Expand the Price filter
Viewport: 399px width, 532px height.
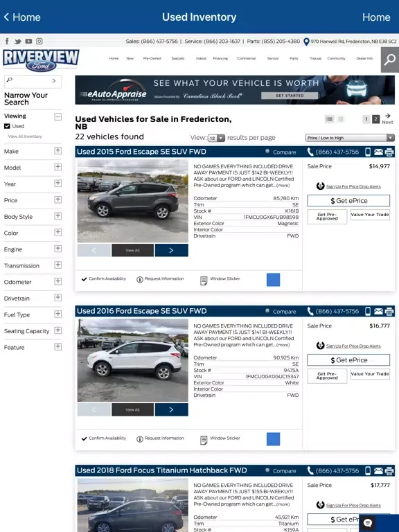coord(58,199)
